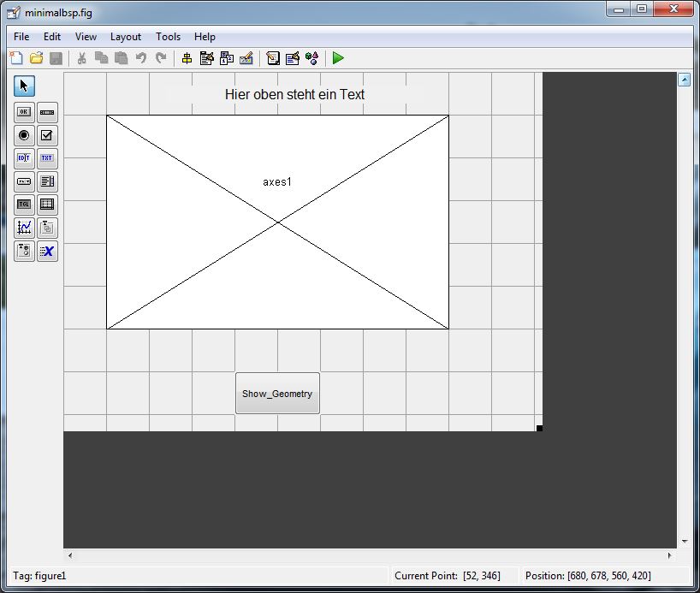Select the Push Button palette tool

pos(24,112)
